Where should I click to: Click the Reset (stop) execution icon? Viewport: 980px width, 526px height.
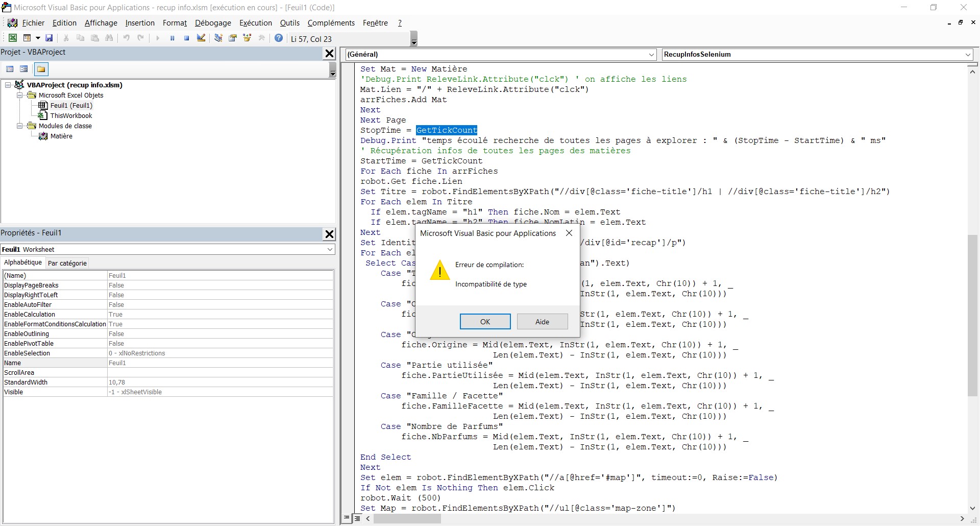(186, 38)
